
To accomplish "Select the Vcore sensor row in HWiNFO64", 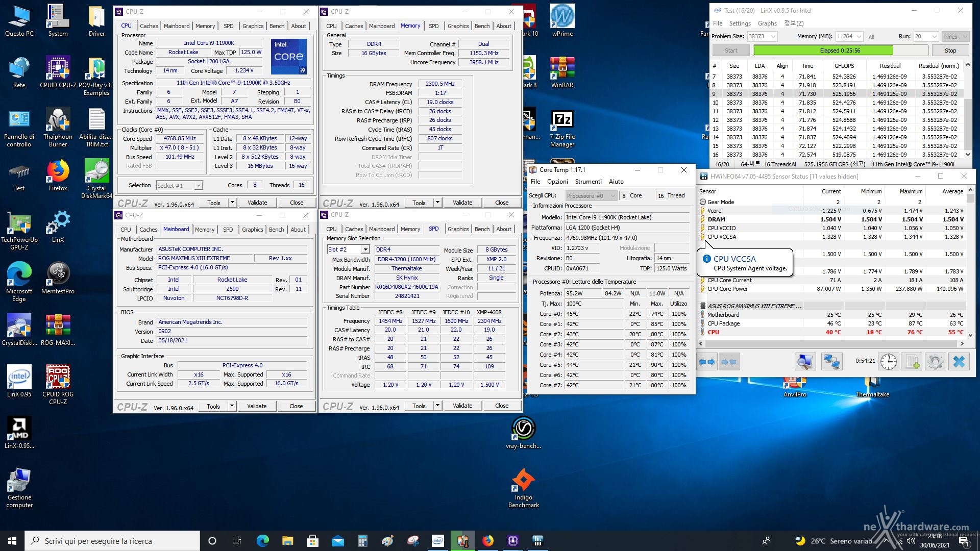I will pyautogui.click(x=831, y=211).
